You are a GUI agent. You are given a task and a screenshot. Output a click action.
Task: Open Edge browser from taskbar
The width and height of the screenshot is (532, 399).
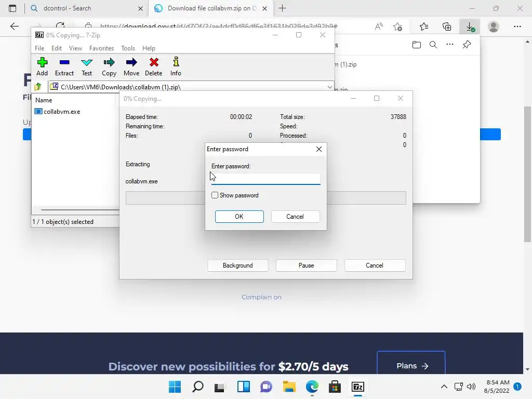(312, 387)
